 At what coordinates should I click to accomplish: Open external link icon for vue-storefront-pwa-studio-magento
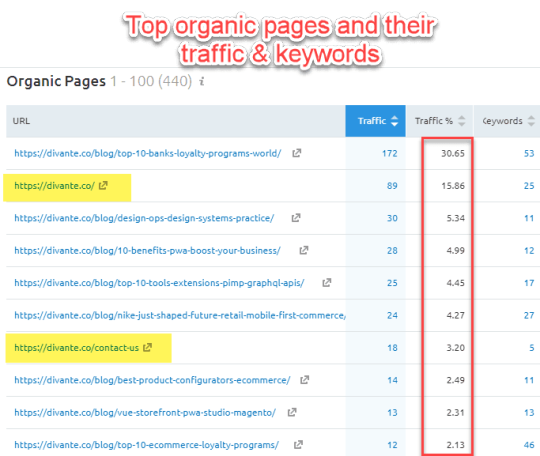coord(292,412)
